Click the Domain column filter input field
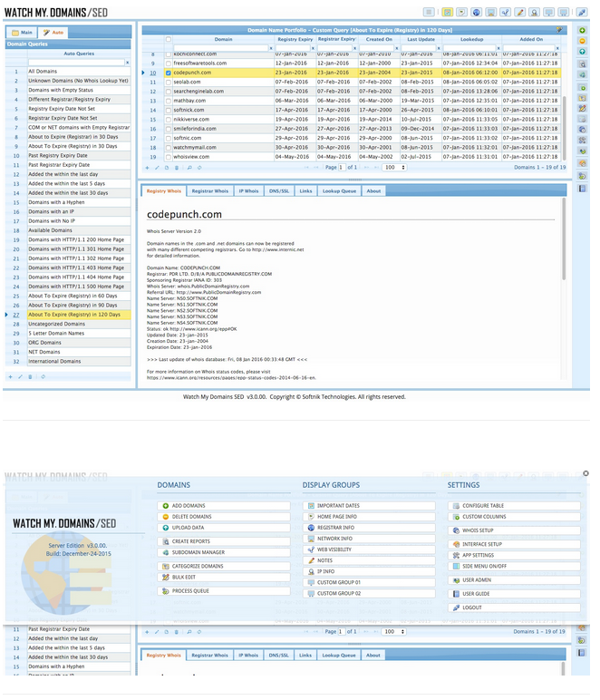 click(x=221, y=48)
